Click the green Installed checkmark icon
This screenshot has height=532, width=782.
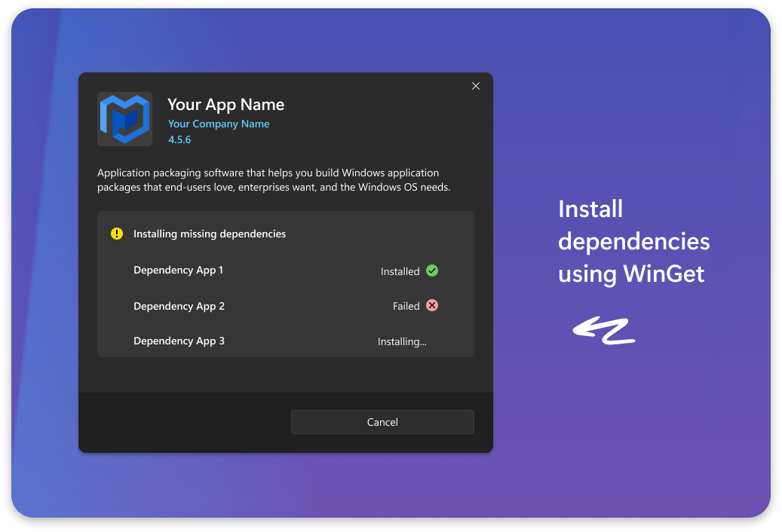(x=432, y=271)
